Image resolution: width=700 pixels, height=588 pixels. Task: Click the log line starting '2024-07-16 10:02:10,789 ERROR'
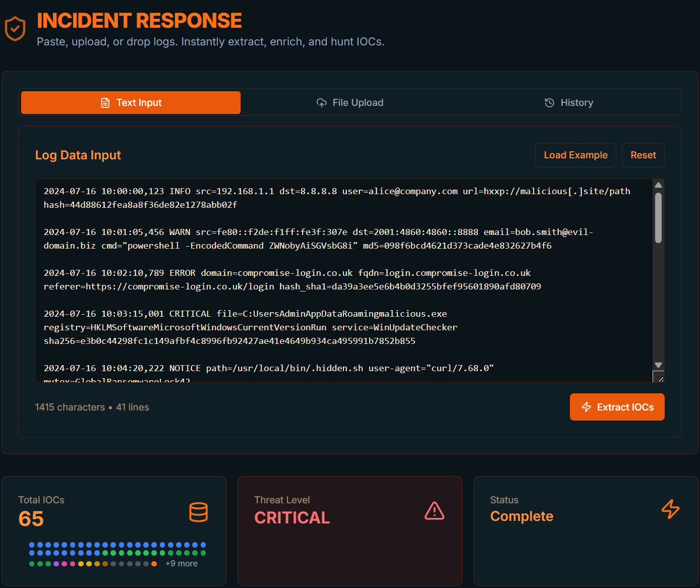[287, 273]
